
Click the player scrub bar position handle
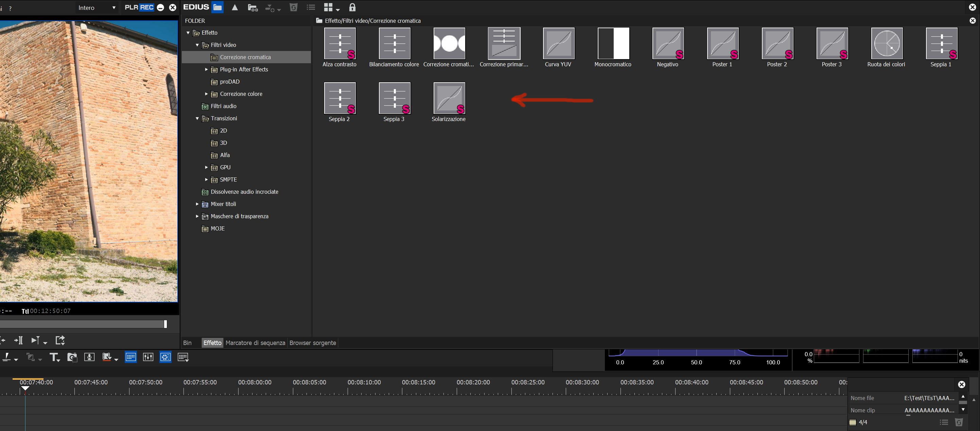tap(165, 324)
